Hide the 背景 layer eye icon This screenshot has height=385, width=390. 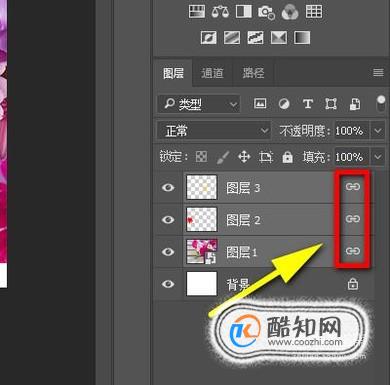coord(168,284)
